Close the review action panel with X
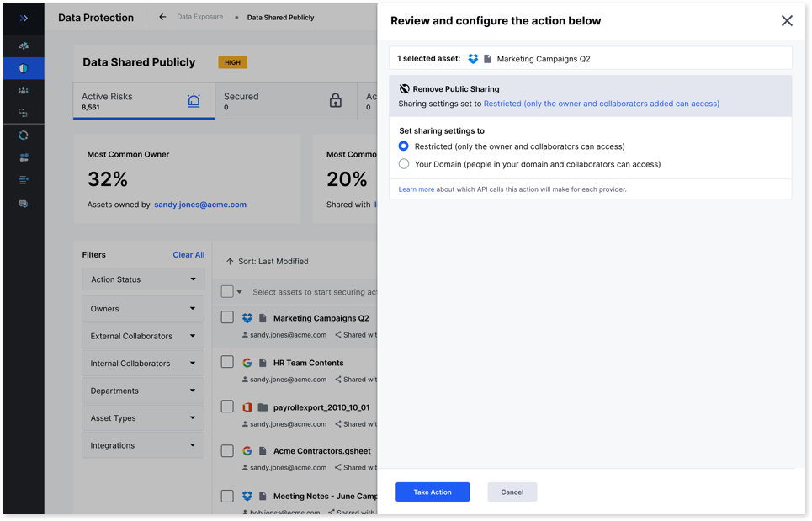Viewport: 812px width, 521px height. coord(787,20)
